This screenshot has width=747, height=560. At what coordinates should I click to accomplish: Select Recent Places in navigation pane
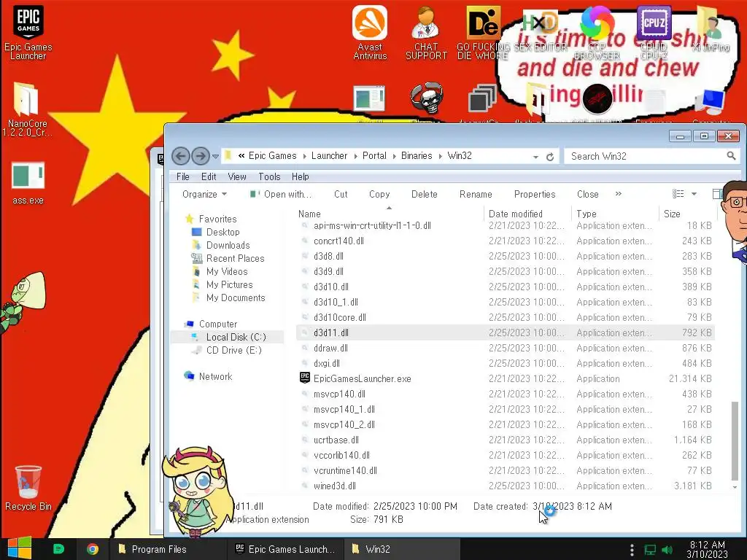click(235, 258)
